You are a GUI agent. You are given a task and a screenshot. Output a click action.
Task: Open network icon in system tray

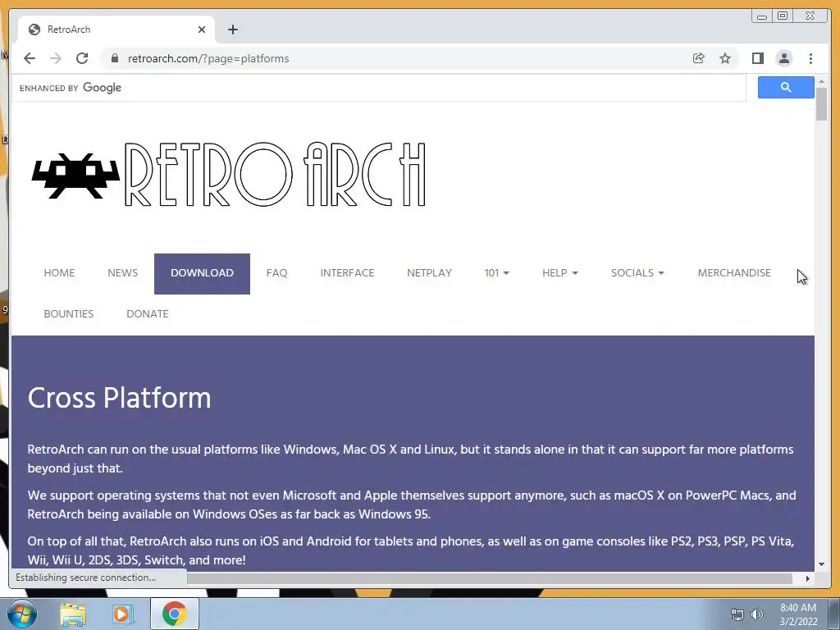(737, 614)
